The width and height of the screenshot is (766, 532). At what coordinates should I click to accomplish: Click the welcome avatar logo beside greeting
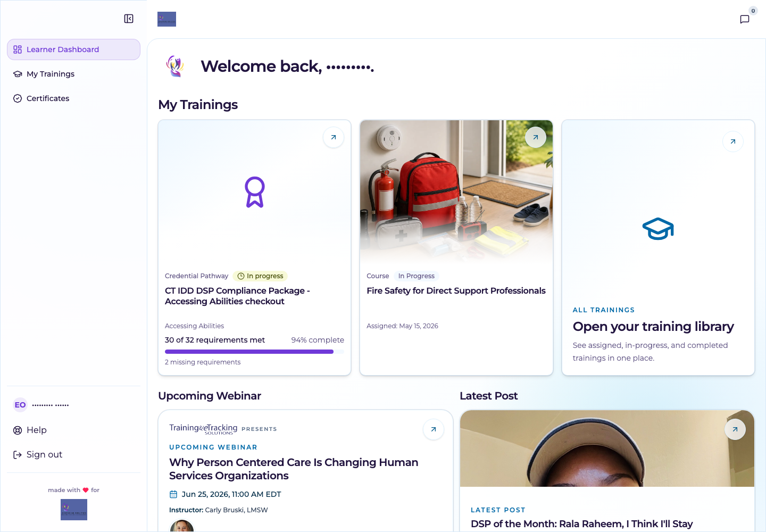pyautogui.click(x=175, y=66)
